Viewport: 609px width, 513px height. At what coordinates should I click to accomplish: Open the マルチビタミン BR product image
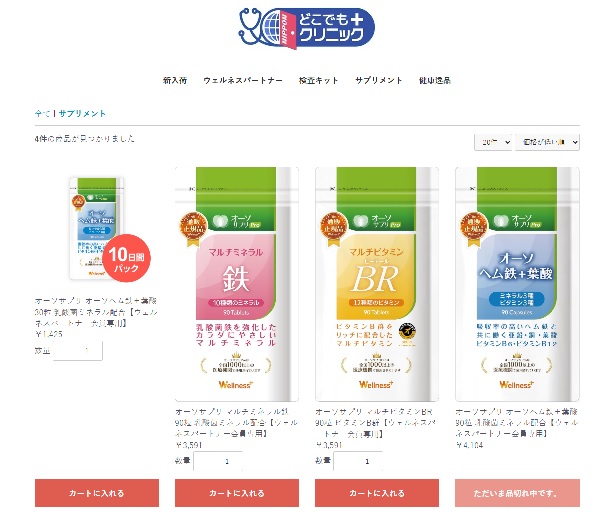[377, 284]
